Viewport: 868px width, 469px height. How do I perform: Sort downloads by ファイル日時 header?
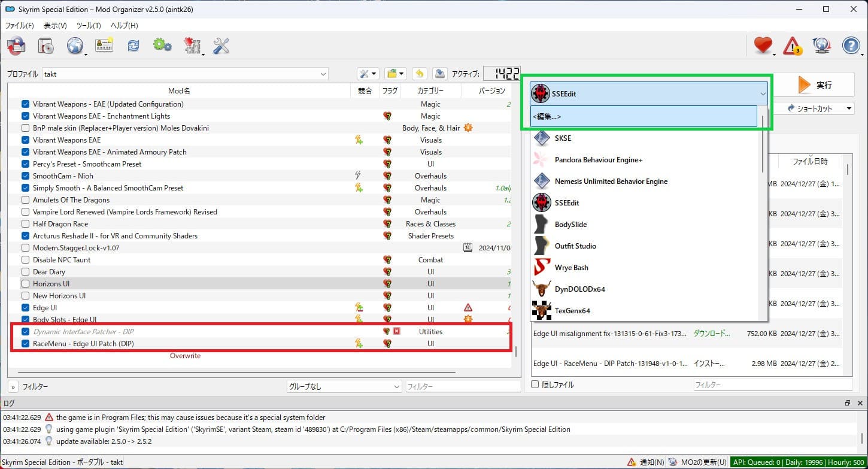coord(810,162)
